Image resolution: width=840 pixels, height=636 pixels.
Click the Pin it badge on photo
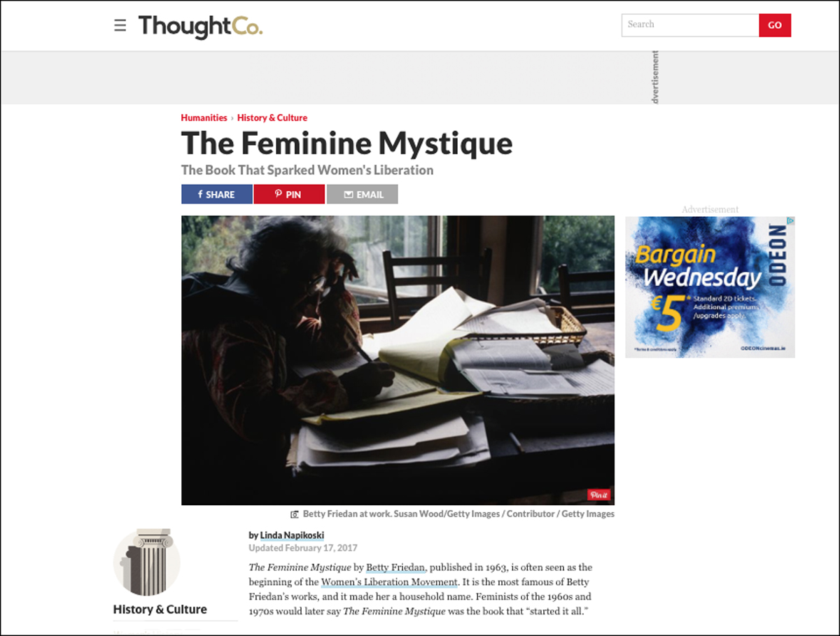point(599,495)
